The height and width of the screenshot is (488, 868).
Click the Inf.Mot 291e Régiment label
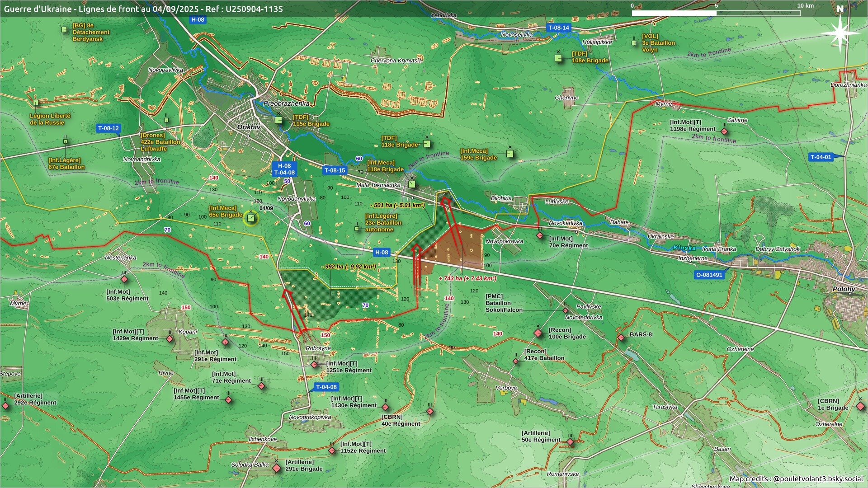tap(215, 356)
